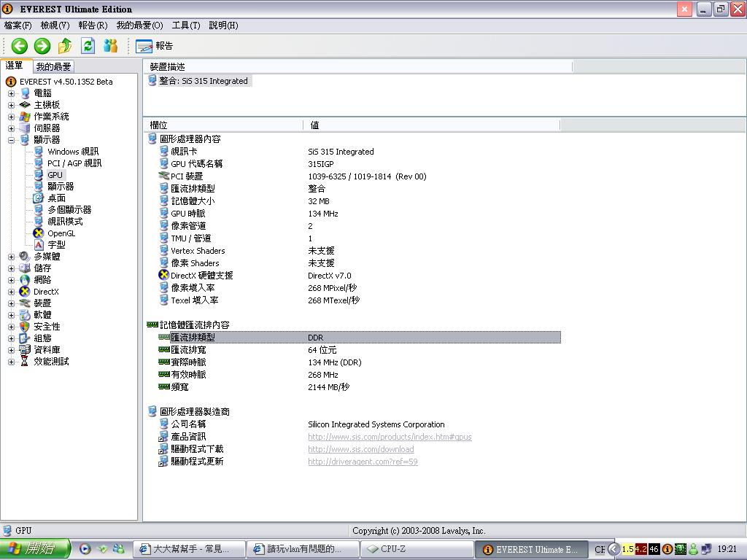Image resolution: width=747 pixels, height=560 pixels.
Task: Open the driveragent.com driver update link
Action: (363, 462)
